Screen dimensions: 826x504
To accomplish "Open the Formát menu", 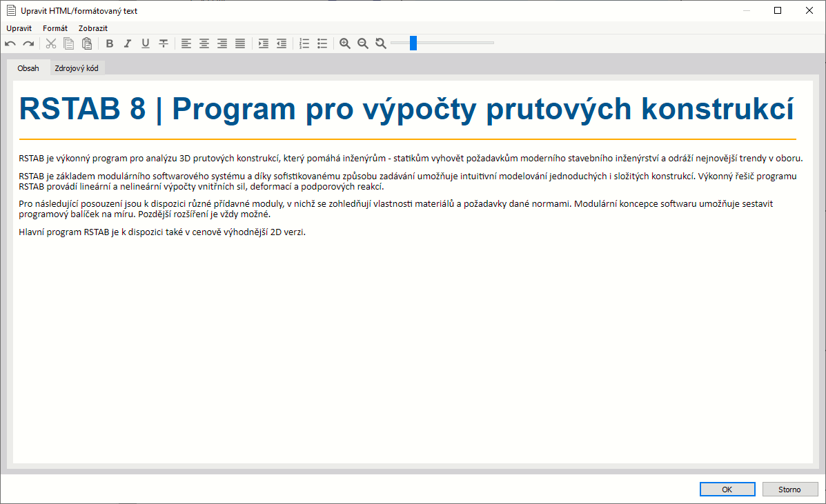I will (55, 28).
